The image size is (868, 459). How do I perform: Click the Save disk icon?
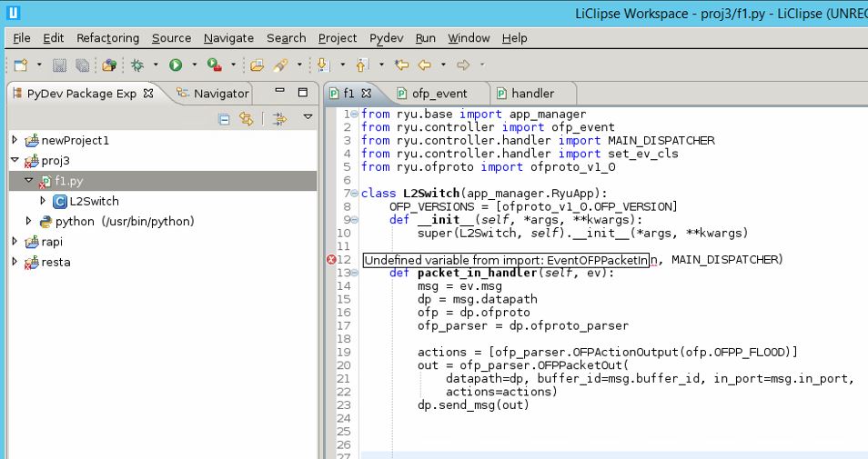coord(59,65)
